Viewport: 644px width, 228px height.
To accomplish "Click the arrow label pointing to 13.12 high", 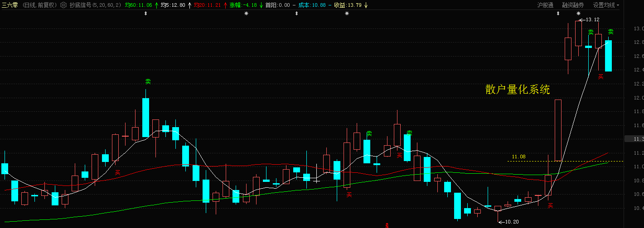I will coord(589,19).
